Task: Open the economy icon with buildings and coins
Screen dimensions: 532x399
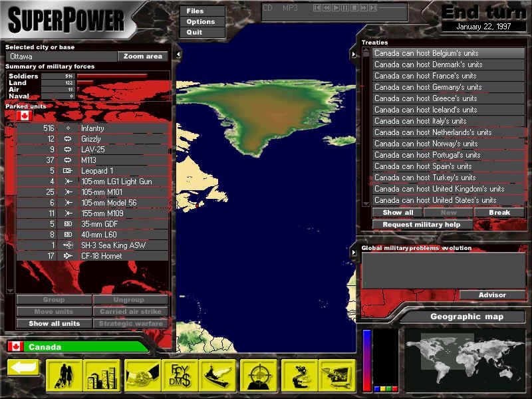Action: click(102, 376)
